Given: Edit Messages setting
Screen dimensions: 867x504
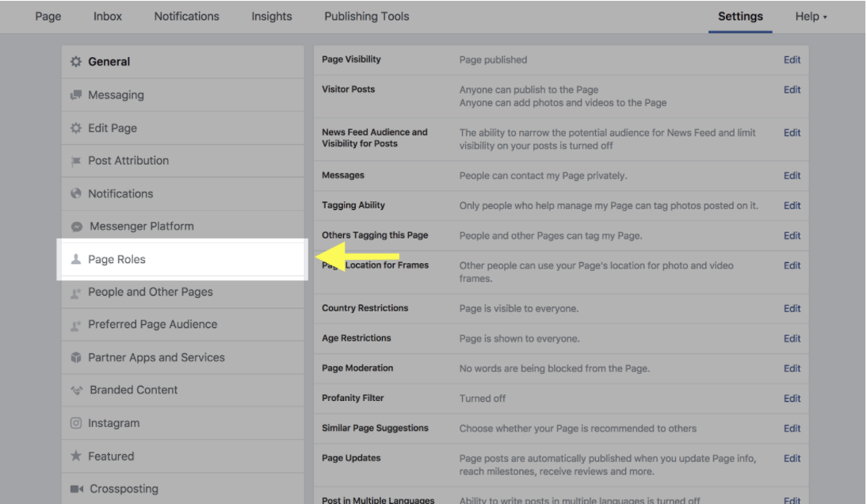Looking at the screenshot, I should click(792, 176).
